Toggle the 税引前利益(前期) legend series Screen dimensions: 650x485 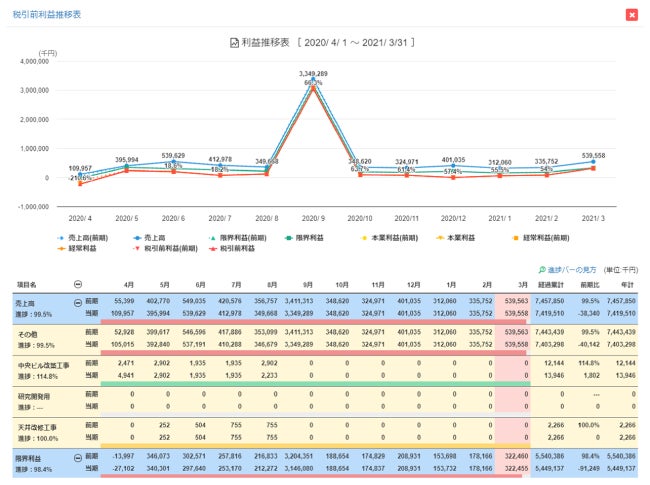tap(165, 248)
